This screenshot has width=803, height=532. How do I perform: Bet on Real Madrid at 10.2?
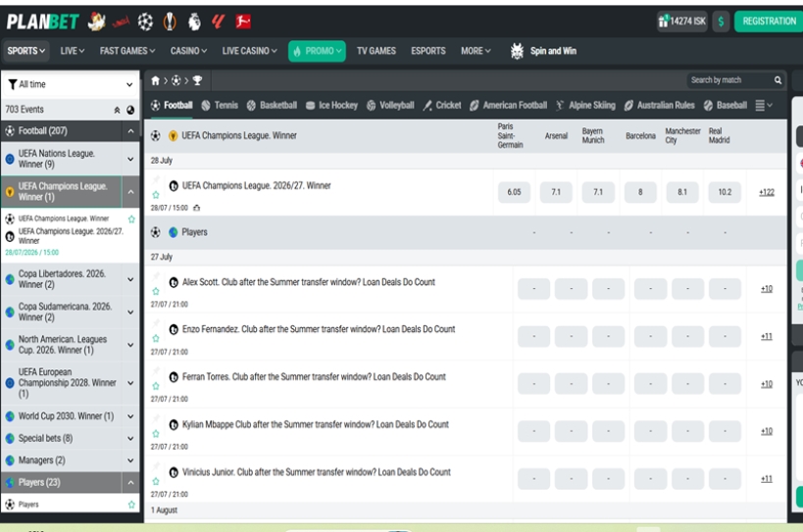click(725, 192)
